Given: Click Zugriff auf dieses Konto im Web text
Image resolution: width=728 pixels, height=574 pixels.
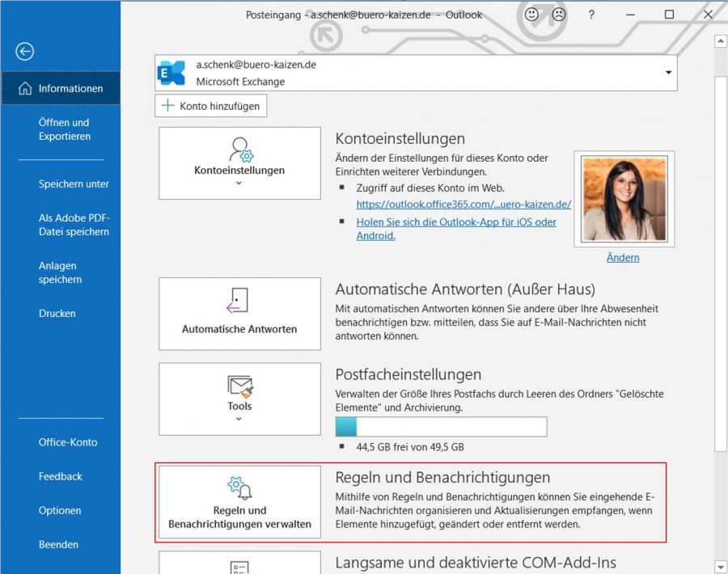Looking at the screenshot, I should click(x=430, y=188).
